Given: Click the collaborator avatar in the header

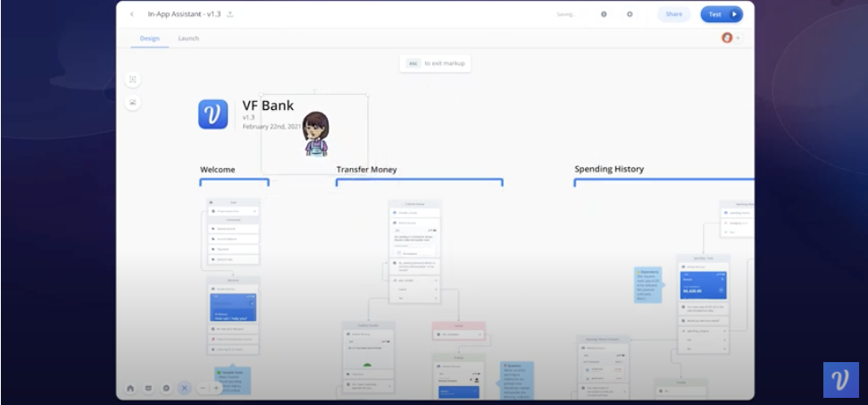Looking at the screenshot, I should click(727, 38).
